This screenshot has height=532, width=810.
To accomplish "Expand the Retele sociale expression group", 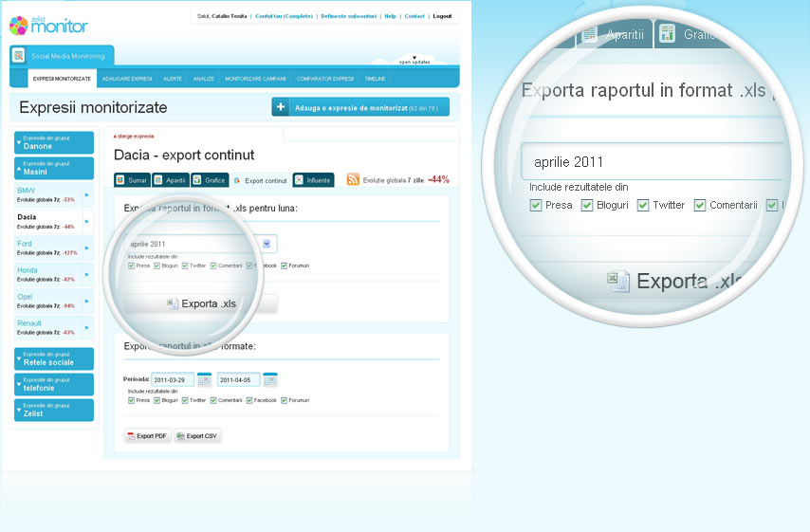I will [x=54, y=358].
